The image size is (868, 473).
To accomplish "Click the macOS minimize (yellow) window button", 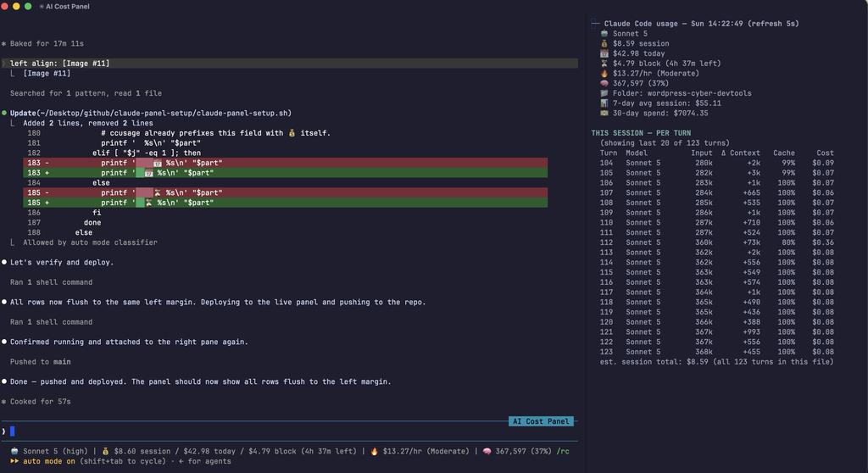I will tap(16, 6).
